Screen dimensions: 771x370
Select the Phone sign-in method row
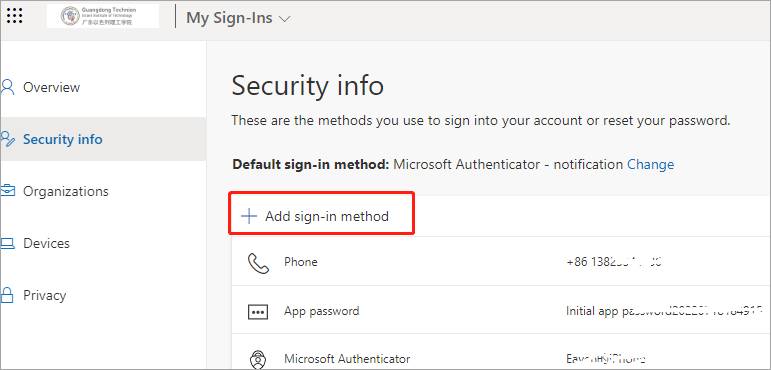501,261
